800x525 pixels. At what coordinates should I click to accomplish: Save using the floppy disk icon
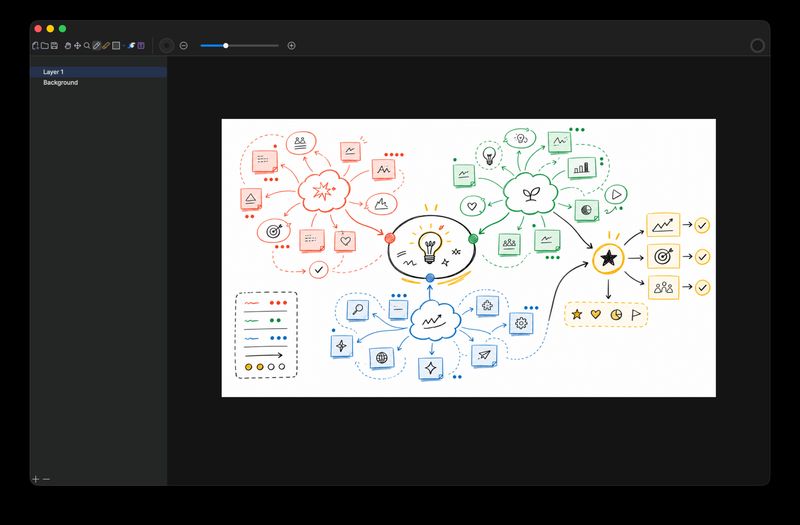(x=54, y=45)
